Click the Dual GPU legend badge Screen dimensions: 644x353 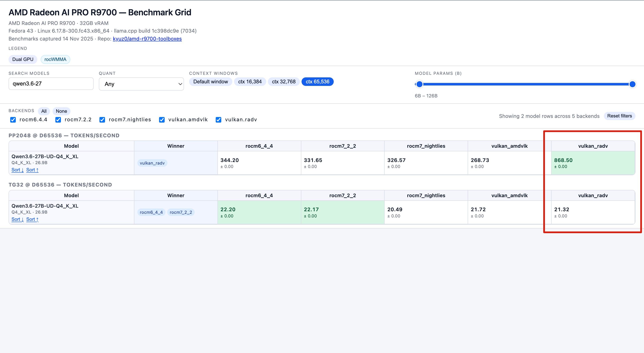23,59
